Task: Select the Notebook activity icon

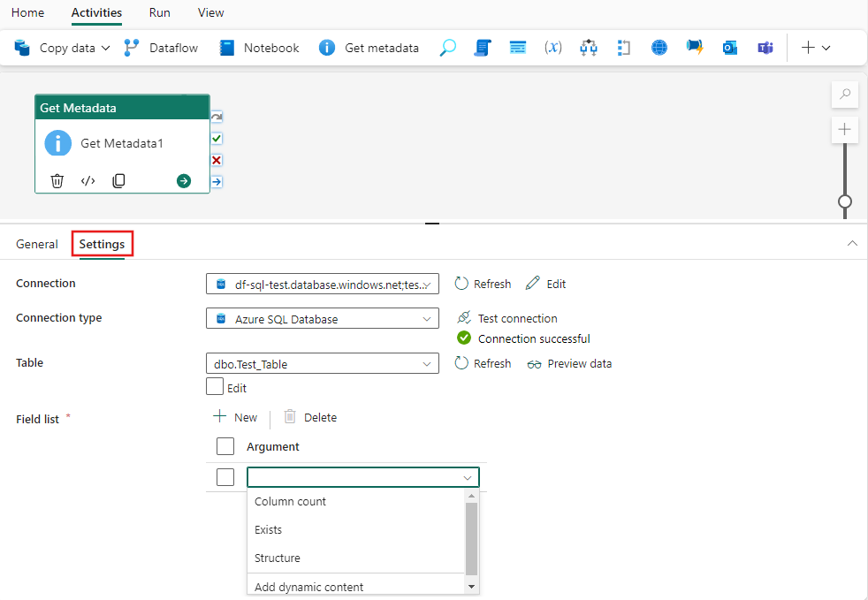Action: pyautogui.click(x=226, y=47)
